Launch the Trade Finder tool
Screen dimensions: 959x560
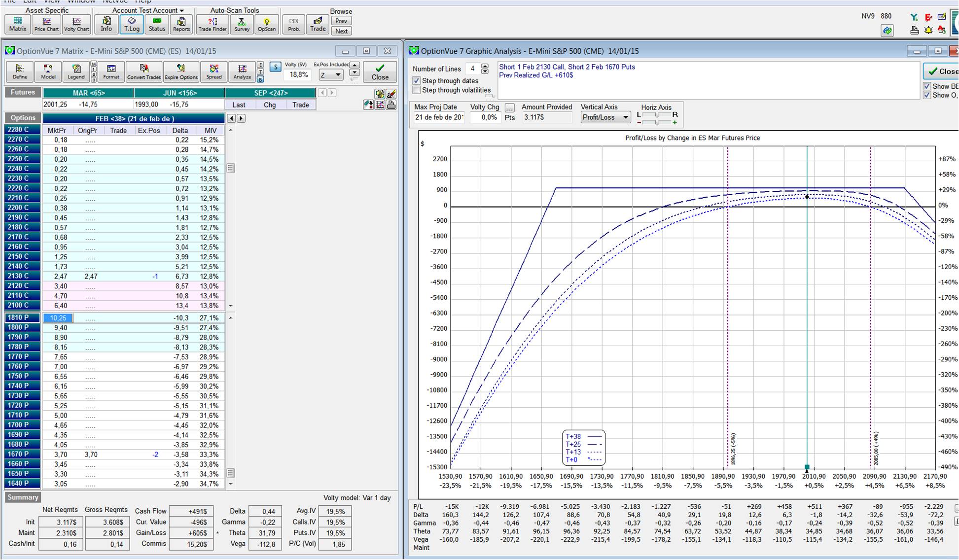[x=213, y=24]
